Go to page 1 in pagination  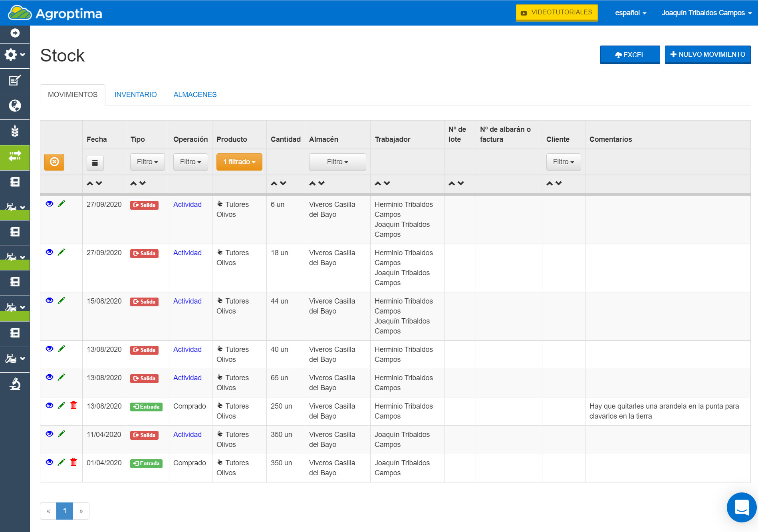click(x=65, y=511)
